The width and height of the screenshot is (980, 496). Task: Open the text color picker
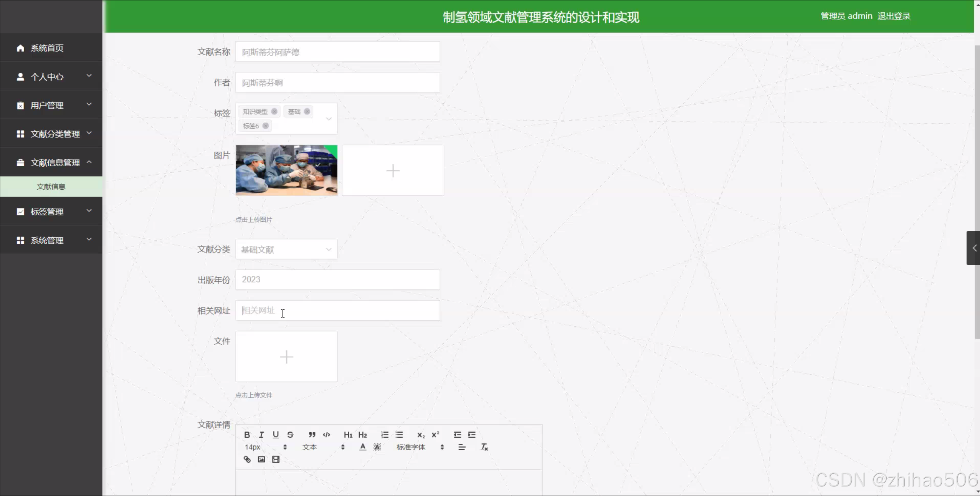(362, 447)
